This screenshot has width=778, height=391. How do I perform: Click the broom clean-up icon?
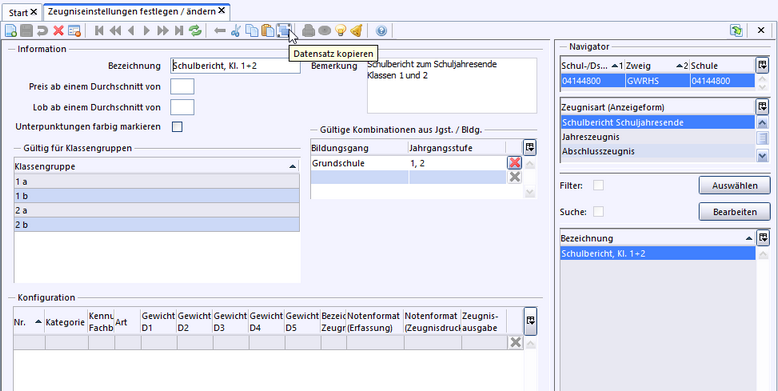pos(356,31)
